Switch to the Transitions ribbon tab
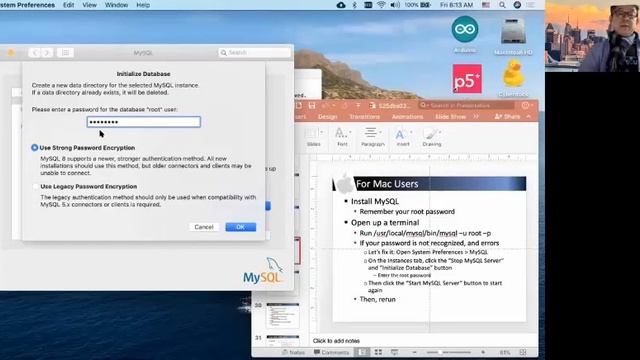Screen dimensions: 640x360 coord(364,117)
